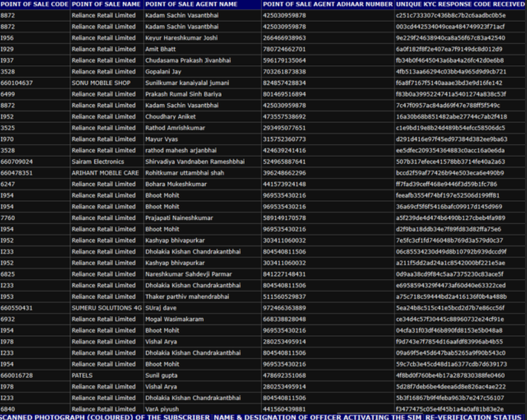This screenshot has width=527, height=420.
Task: Click agent name Keyur Hareshkumar Joshi
Action: pyautogui.click(x=181, y=38)
